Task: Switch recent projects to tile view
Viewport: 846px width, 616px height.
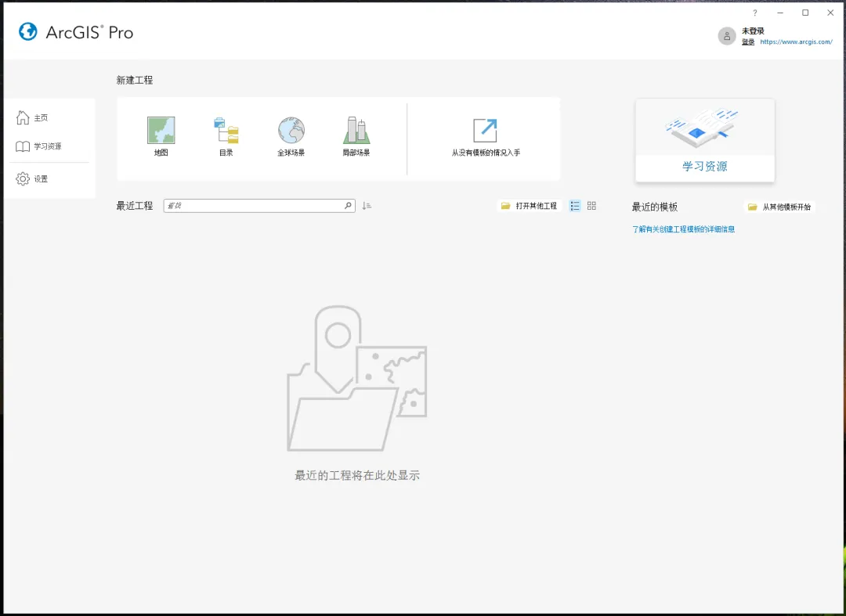Action: pos(592,206)
